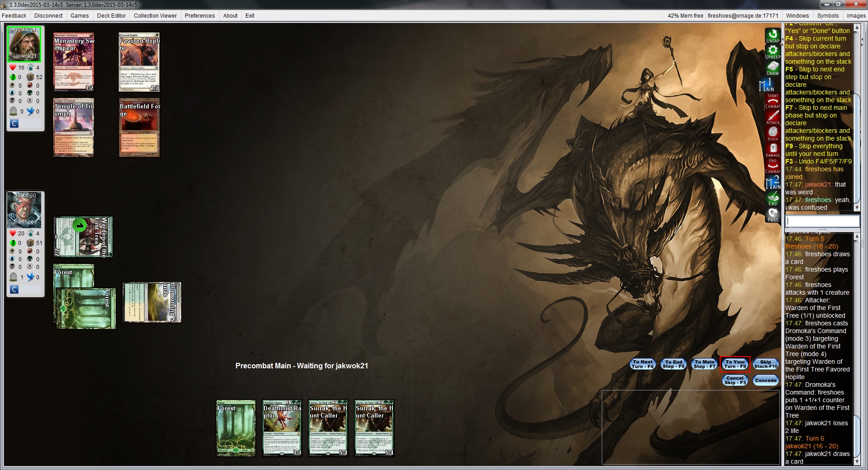The image size is (868, 470).
Task: Click the memory free indicator text
Action: [x=685, y=15]
